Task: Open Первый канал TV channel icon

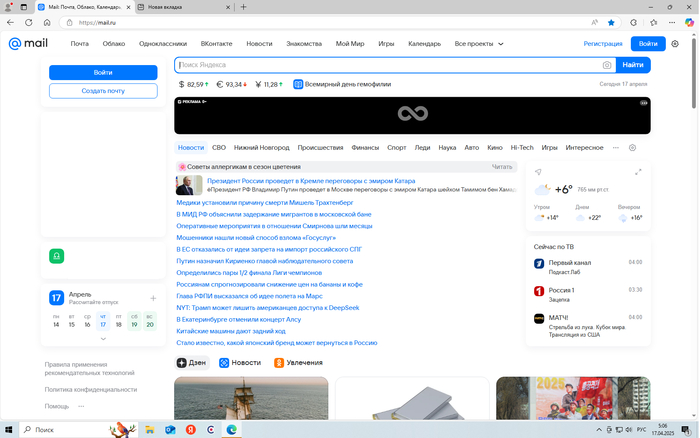Action: tap(539, 263)
